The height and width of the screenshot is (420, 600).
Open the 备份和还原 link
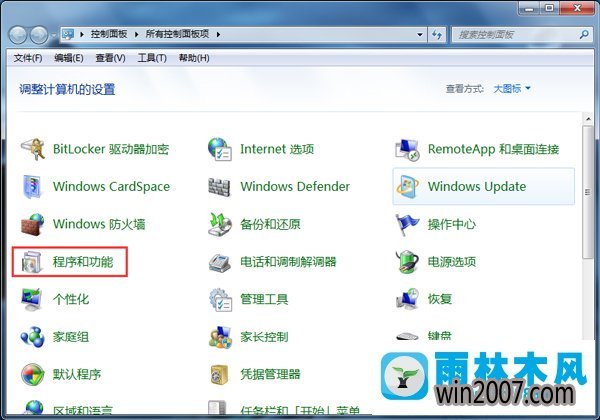[270, 224]
